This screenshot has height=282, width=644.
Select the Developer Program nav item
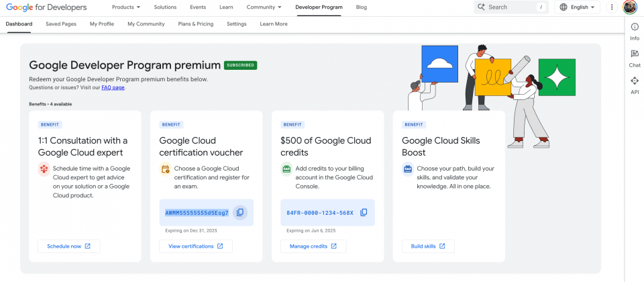click(319, 7)
